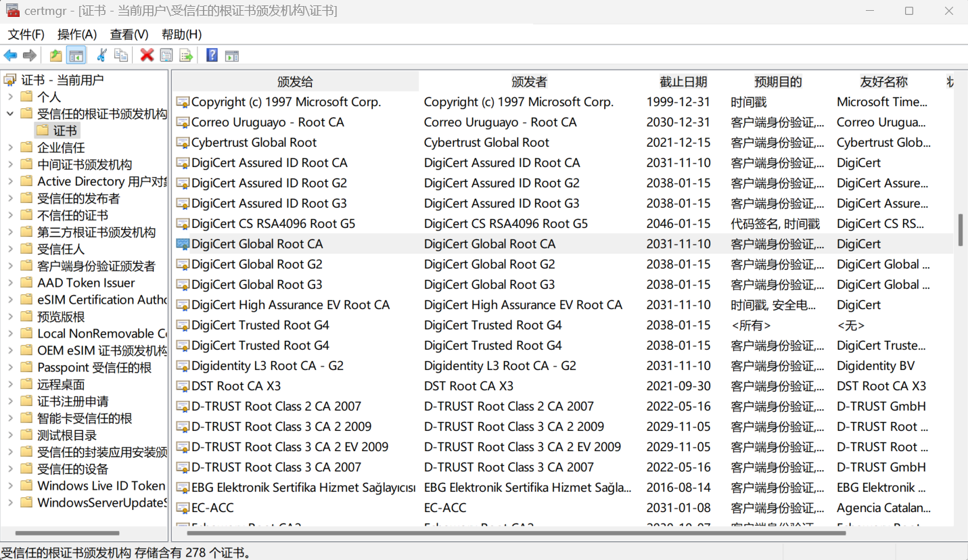Collapse the 受信任的根证书颁发机构 node

click(x=10, y=114)
